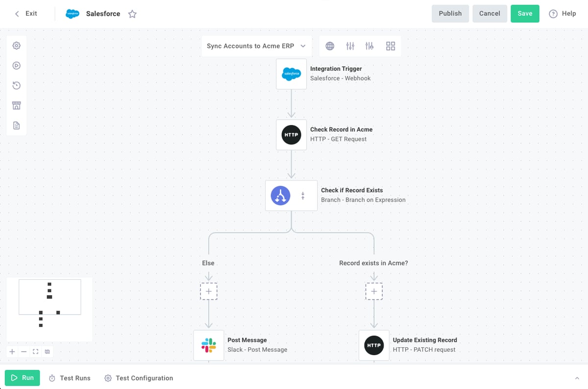Expand the Sync Accounts to Acme ERP dropdown
This screenshot has height=389, width=588.
pos(303,46)
